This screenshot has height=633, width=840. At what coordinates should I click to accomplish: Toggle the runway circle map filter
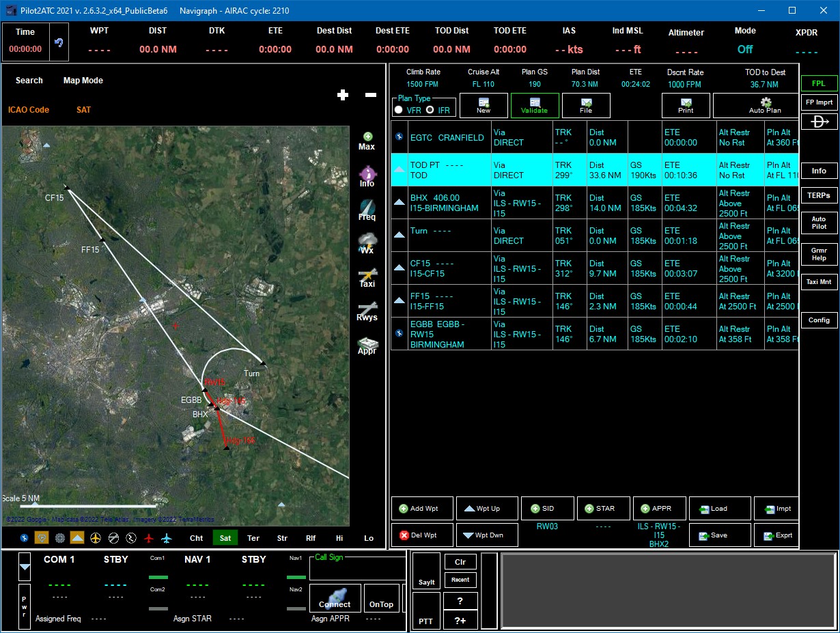(113, 538)
